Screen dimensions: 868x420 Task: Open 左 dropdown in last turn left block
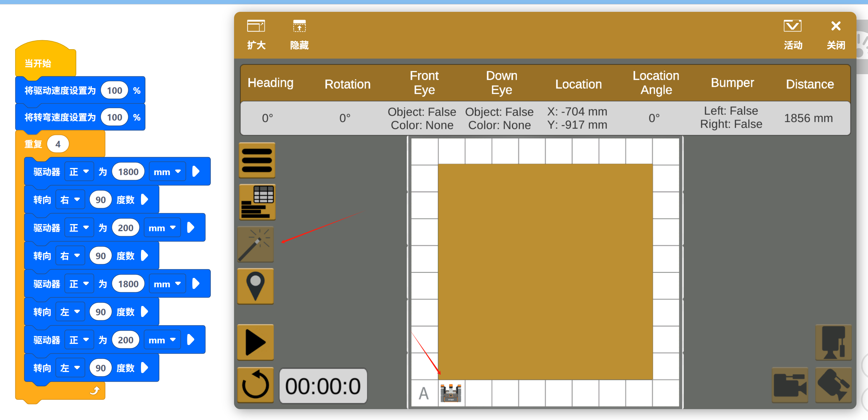(70, 368)
